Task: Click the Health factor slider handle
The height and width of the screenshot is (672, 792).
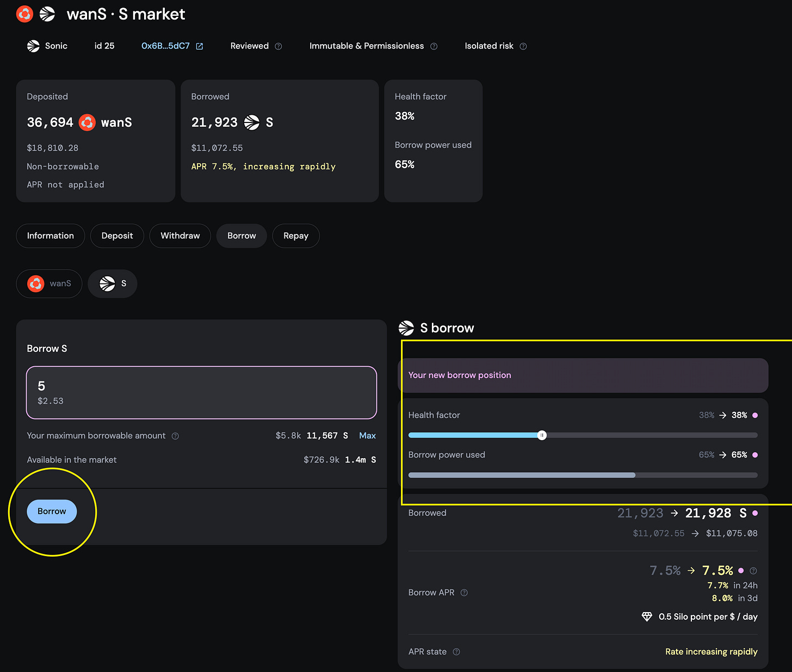Action: tap(542, 435)
